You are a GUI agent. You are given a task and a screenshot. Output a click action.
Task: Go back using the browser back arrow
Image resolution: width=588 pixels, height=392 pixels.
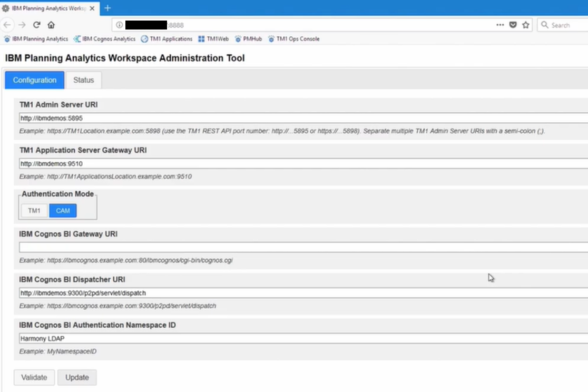click(7, 25)
